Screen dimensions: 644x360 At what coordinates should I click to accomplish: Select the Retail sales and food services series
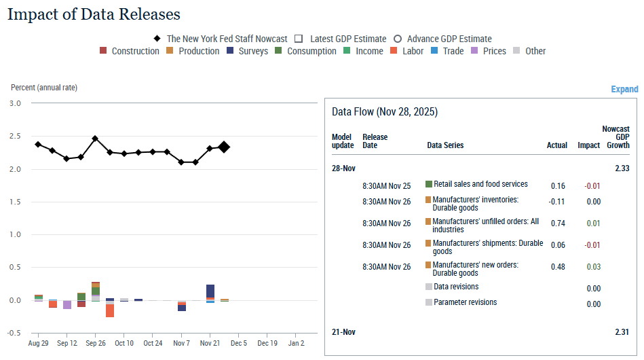click(480, 184)
